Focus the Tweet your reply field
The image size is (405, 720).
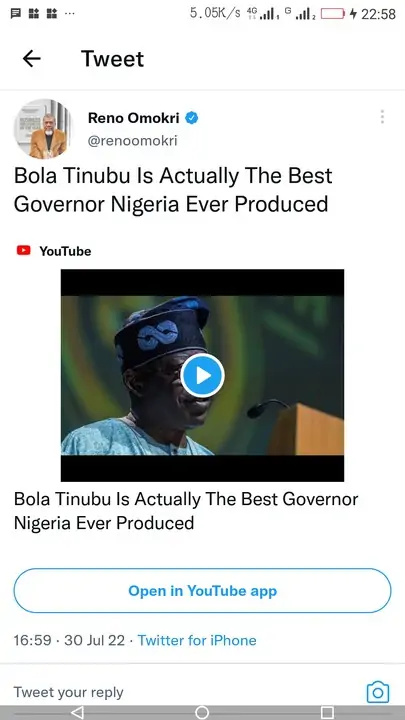(68, 692)
